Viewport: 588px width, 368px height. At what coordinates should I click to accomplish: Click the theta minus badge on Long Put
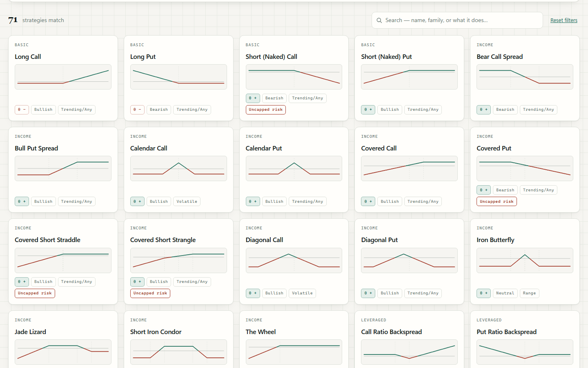coord(137,110)
